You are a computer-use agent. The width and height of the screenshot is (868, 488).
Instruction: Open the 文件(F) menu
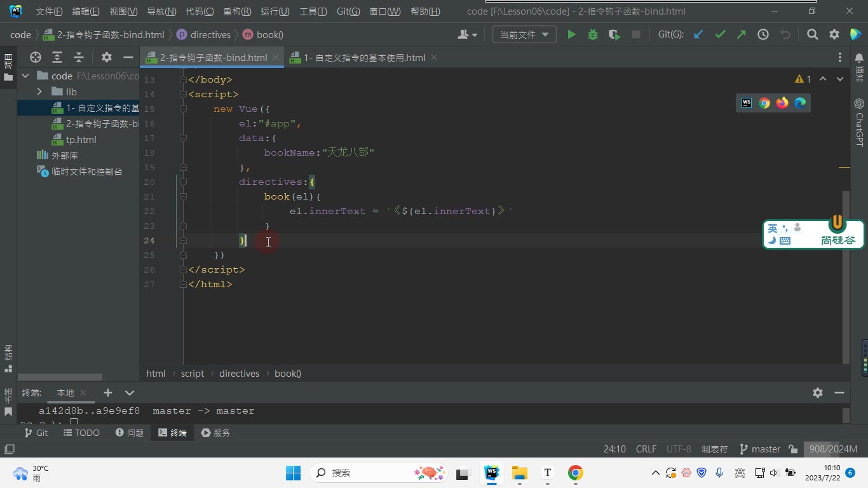(49, 11)
